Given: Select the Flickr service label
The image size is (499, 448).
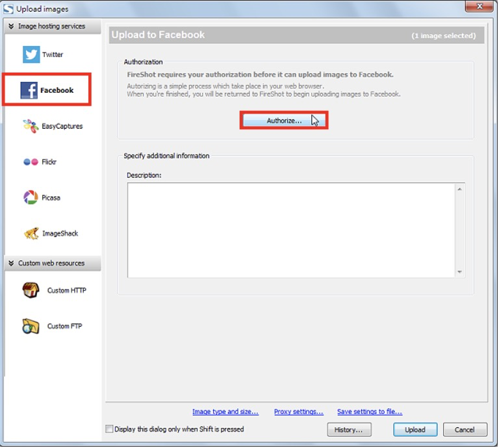Looking at the screenshot, I should point(49,162).
